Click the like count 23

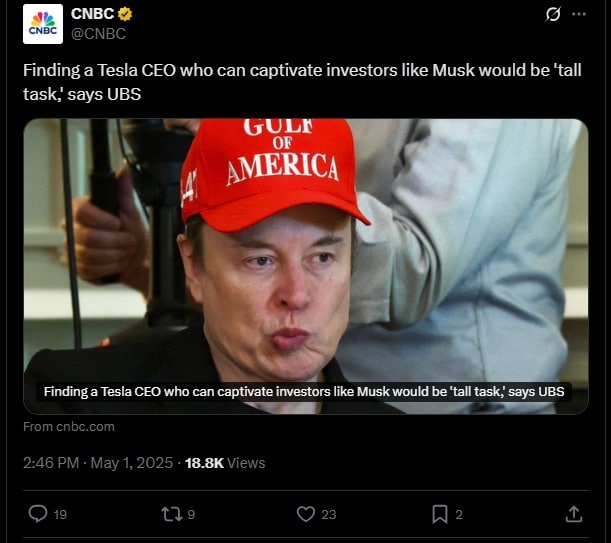[x=329, y=514]
